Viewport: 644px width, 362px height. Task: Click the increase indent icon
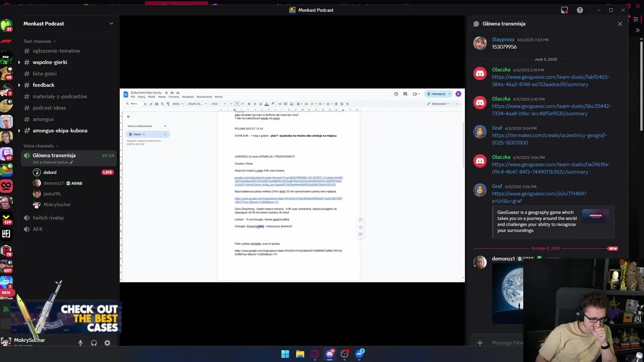click(x=342, y=104)
